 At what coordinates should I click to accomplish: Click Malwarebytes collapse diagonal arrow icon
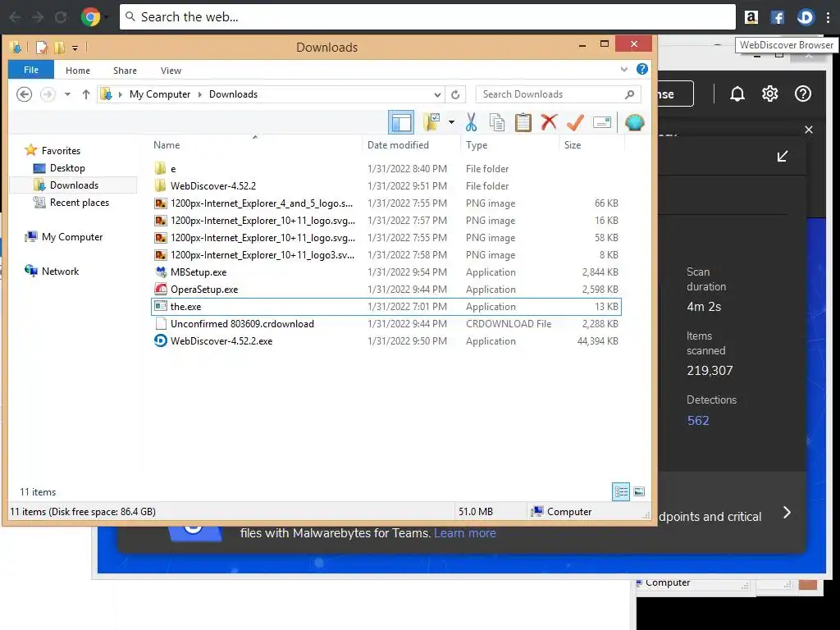[x=782, y=156]
